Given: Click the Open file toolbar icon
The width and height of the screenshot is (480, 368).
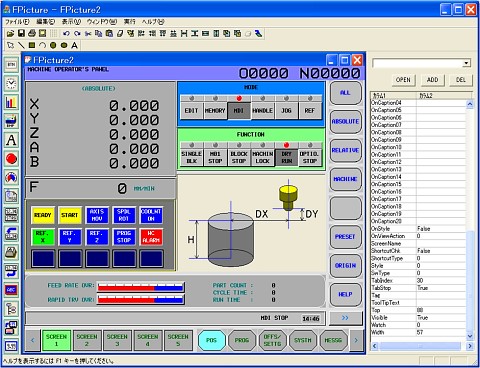Looking at the screenshot, I should [10, 33].
